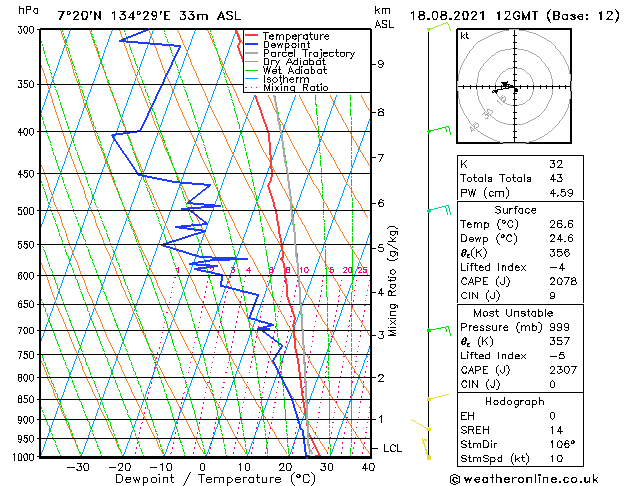Image resolution: width=629 pixels, height=486 pixels.
Task: Click the 1 km altitude tick label
Action: (x=381, y=419)
